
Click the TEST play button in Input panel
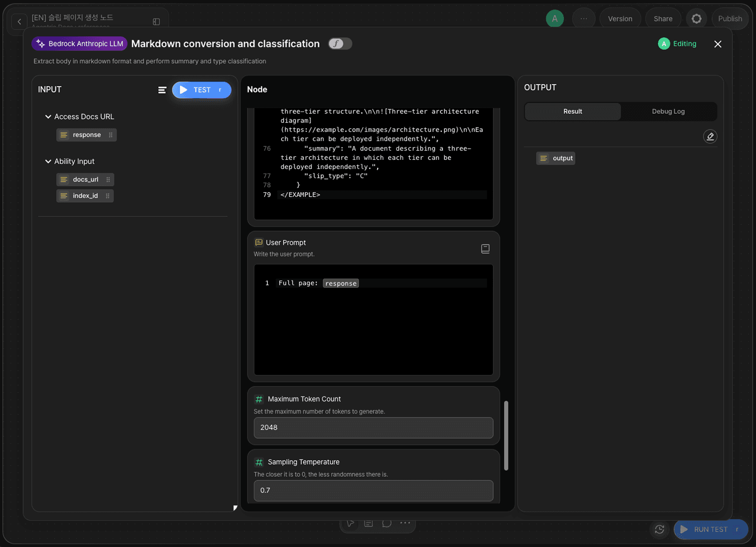point(201,90)
